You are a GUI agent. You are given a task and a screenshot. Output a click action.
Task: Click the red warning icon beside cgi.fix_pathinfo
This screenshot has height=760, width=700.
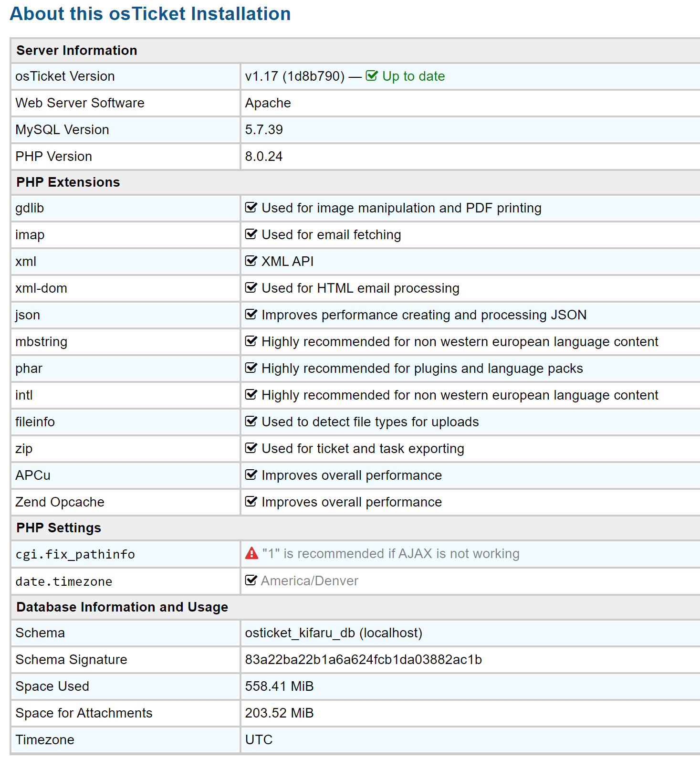point(251,553)
